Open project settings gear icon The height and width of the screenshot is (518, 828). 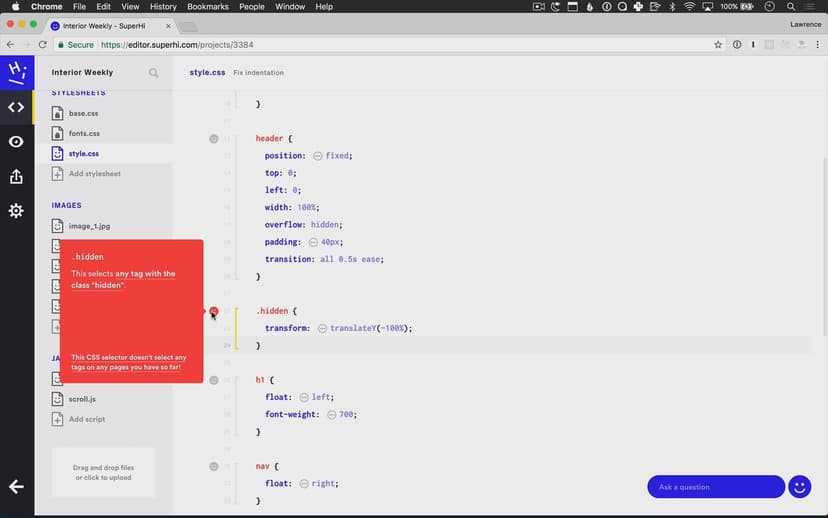point(16,211)
